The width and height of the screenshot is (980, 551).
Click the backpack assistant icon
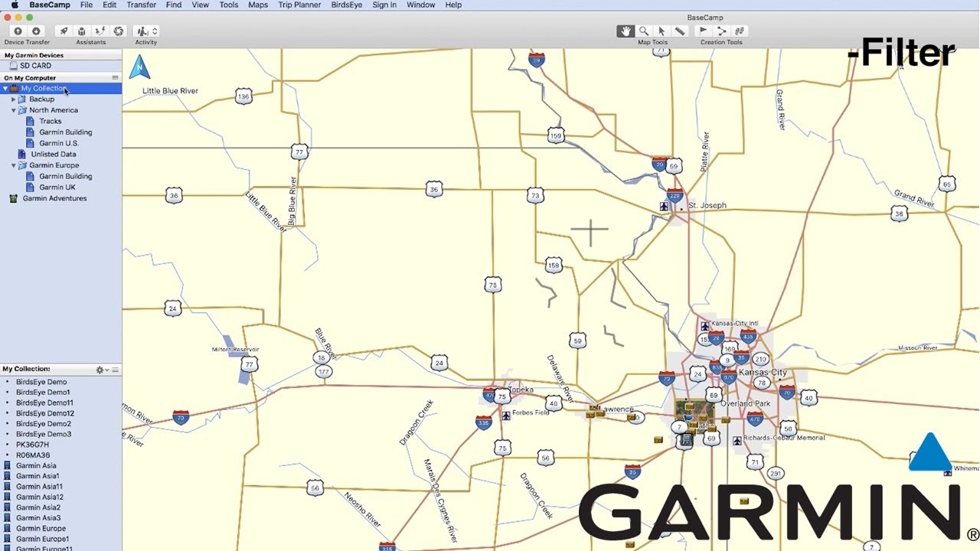(82, 31)
